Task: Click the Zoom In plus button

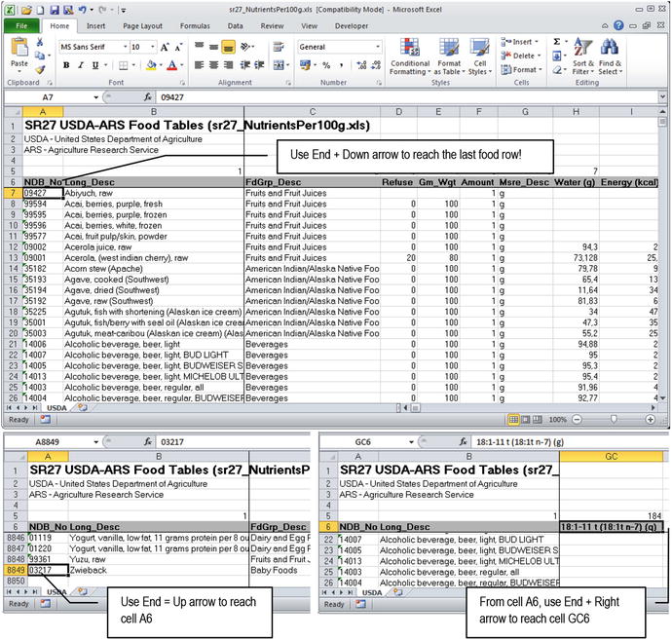Action: click(651, 419)
